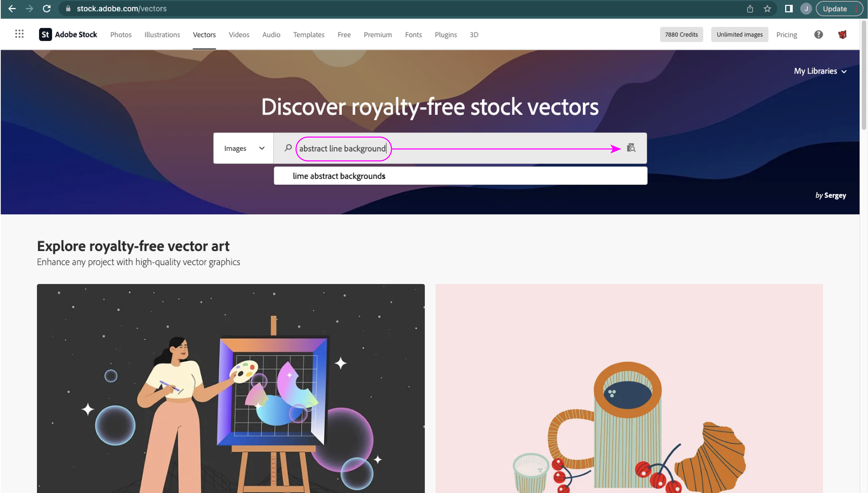The image size is (868, 493).
Task: Click the Unlimited images button
Action: click(x=739, y=34)
